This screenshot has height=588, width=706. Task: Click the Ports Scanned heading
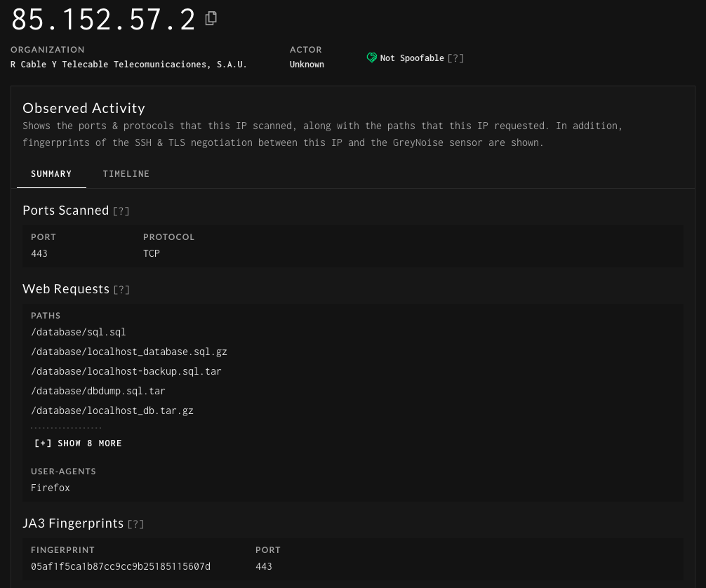click(66, 211)
